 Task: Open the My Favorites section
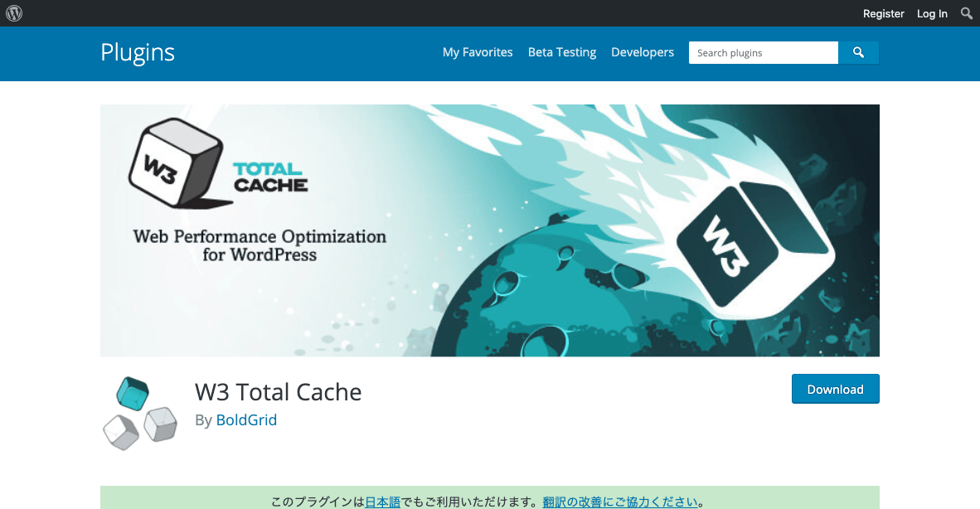coord(478,51)
